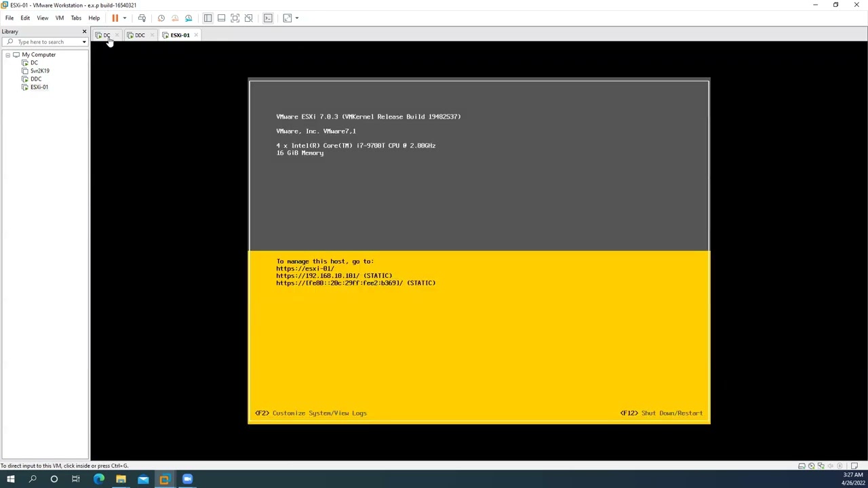Viewport: 868px width, 488px height.
Task: Select DDC in the library tree
Action: pos(36,79)
